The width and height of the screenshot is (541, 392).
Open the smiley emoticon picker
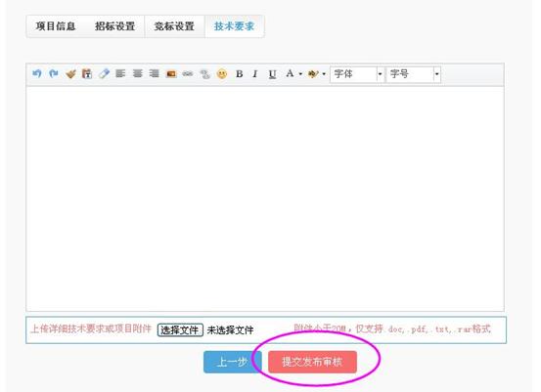(222, 74)
